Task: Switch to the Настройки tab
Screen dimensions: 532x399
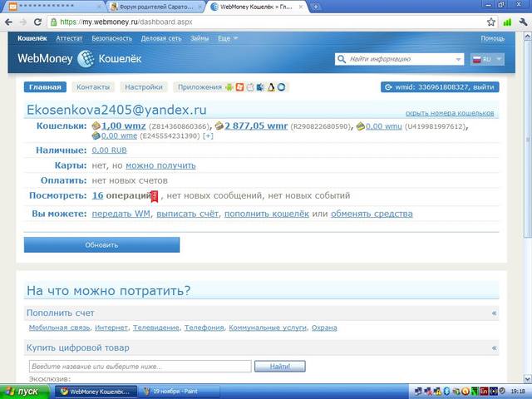Action: [144, 87]
